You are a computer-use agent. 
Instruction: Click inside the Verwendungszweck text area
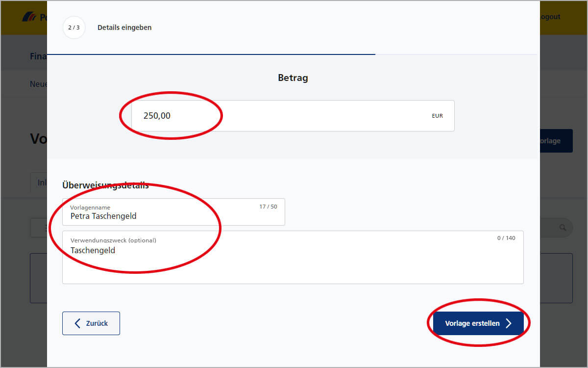tap(293, 257)
